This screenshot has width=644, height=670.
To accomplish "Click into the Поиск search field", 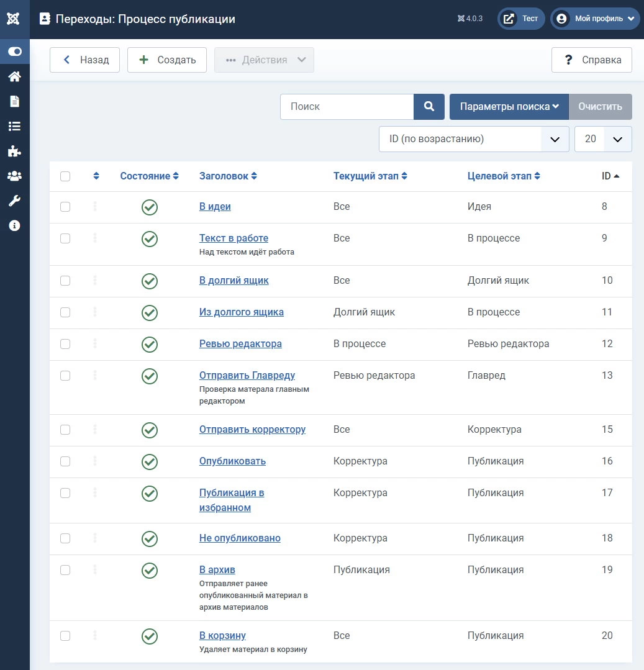I will click(x=347, y=106).
